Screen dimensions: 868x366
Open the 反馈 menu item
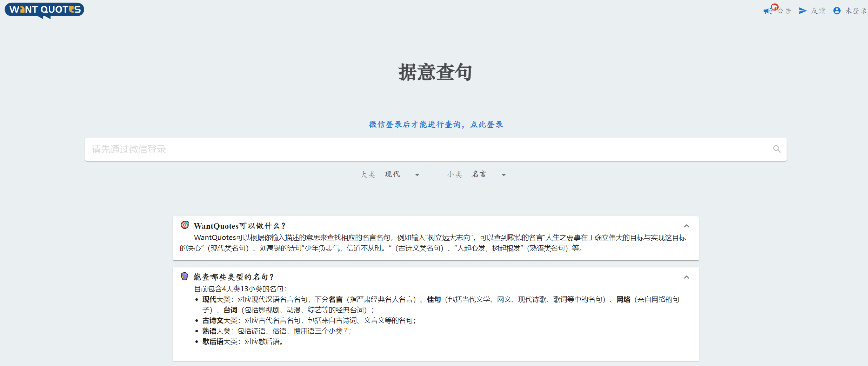click(x=818, y=11)
